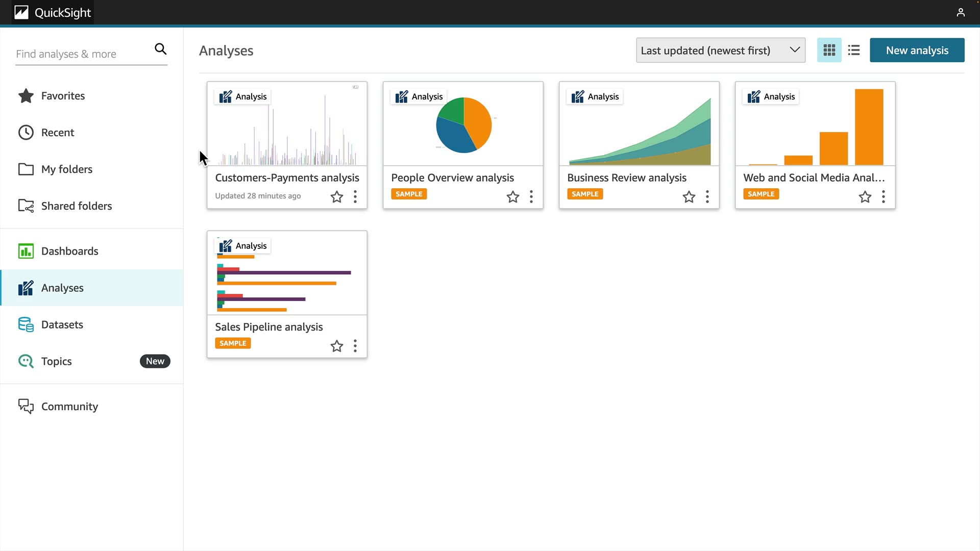Screen dimensions: 980x551
Task: Click the QuickSight logo icon
Action: point(21,12)
